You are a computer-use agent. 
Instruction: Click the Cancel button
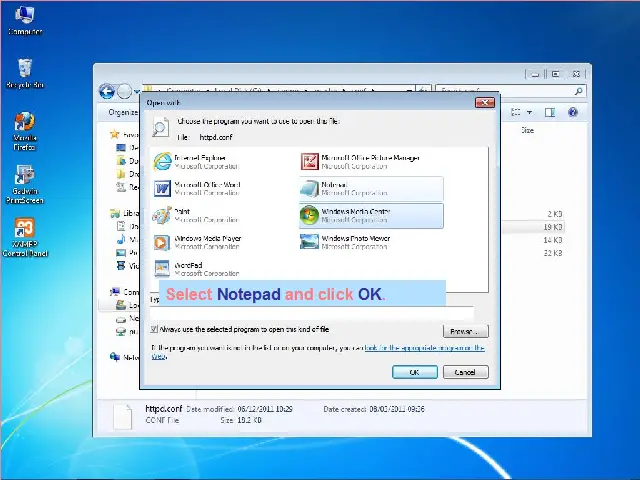point(465,372)
